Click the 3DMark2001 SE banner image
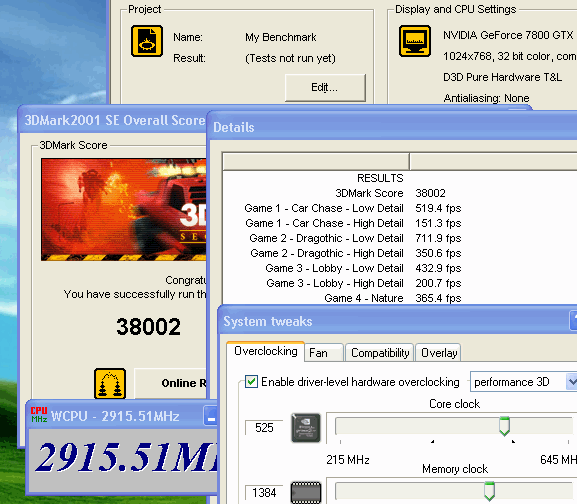Image resolution: width=577 pixels, height=504 pixels. (x=124, y=210)
